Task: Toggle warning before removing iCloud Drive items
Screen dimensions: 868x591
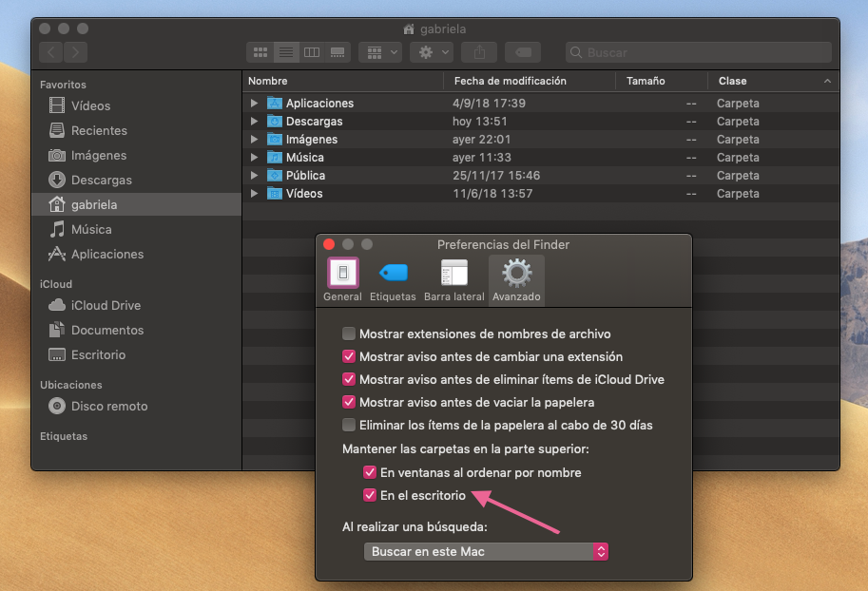Action: click(x=349, y=379)
